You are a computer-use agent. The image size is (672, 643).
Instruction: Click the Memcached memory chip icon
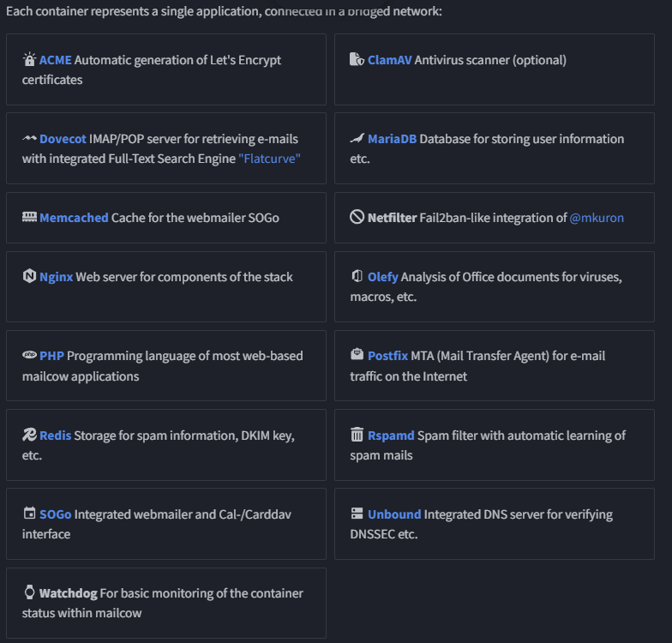coord(29,218)
